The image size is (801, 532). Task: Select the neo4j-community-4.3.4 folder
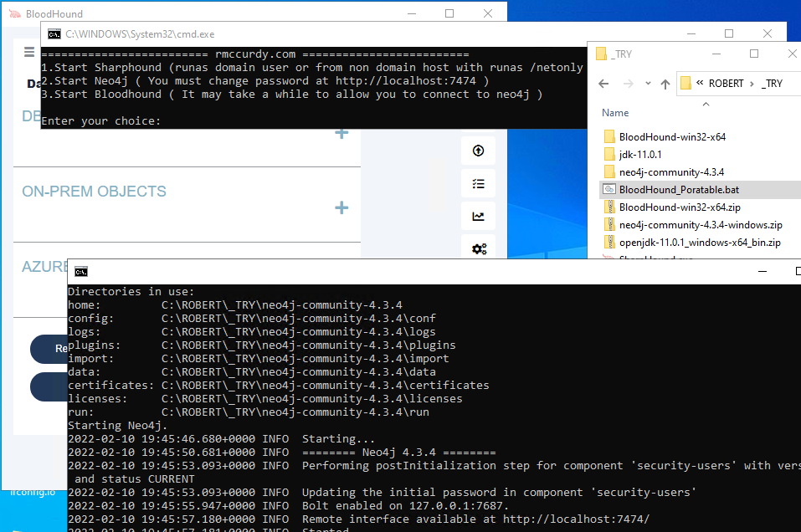click(x=671, y=172)
